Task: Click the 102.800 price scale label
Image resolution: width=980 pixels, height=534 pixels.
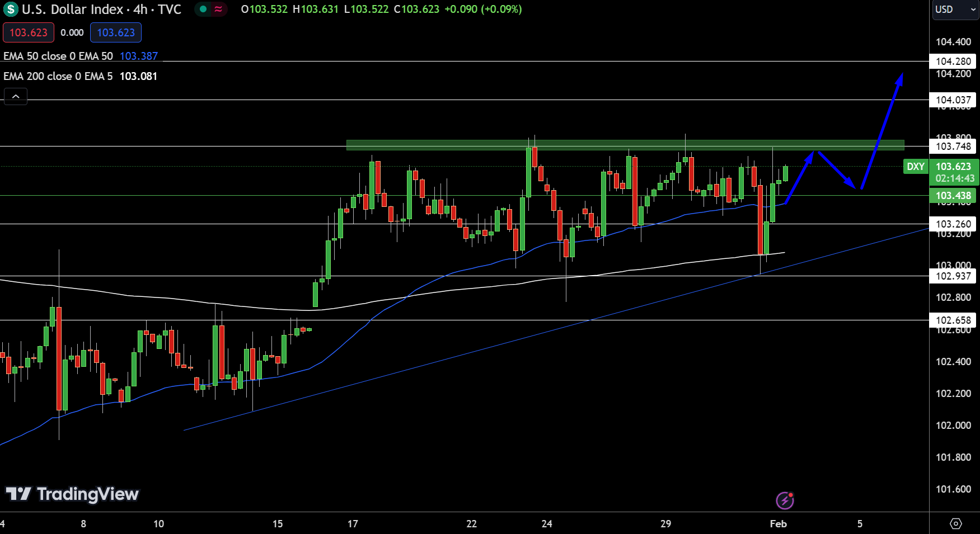Action: pos(953,297)
